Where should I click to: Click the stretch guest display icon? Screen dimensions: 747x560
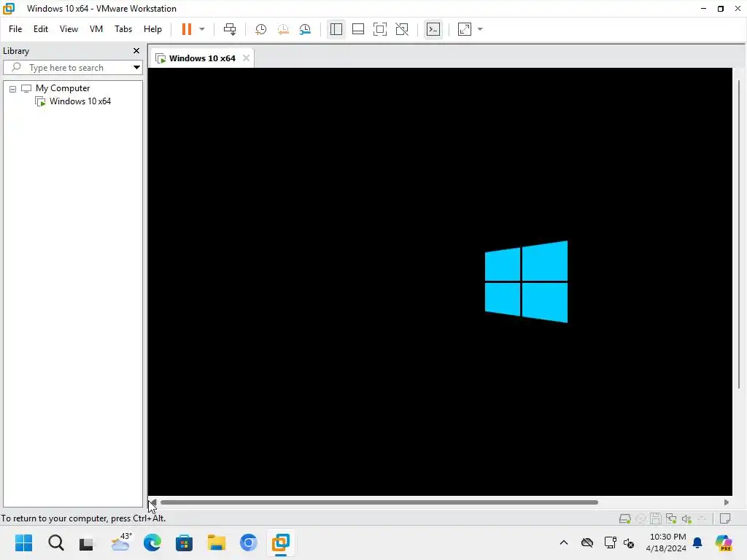[465, 29]
